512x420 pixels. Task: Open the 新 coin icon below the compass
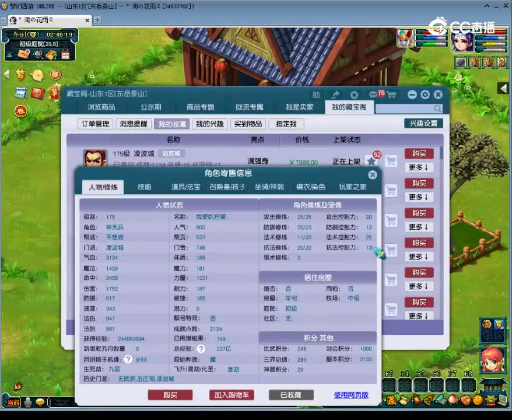click(x=55, y=75)
